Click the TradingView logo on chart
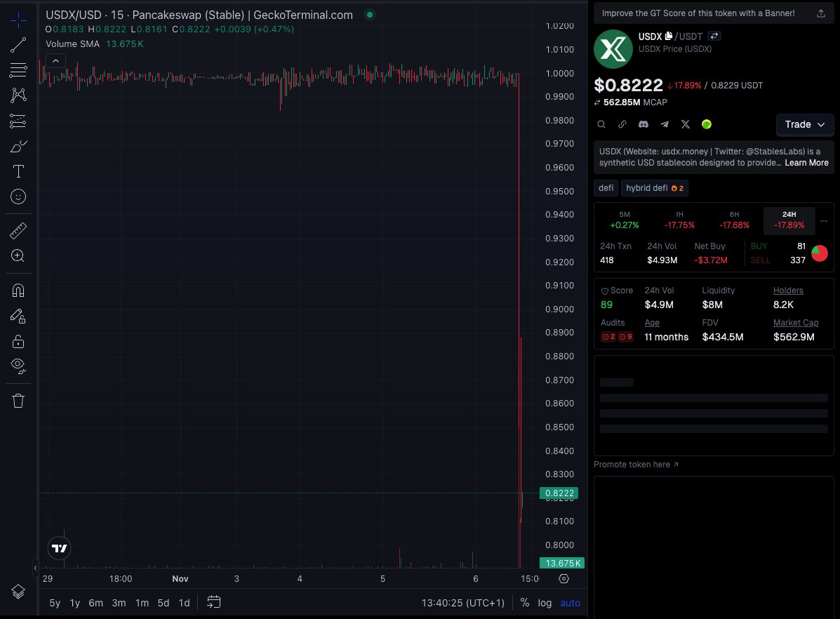Screen dimensions: 840x619 point(59,548)
